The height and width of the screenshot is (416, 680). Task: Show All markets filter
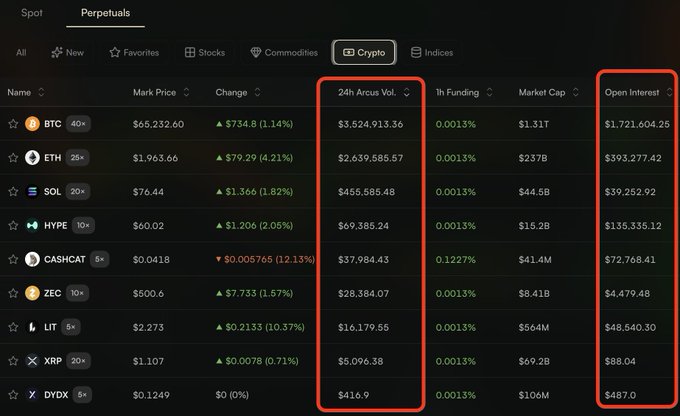coord(21,52)
